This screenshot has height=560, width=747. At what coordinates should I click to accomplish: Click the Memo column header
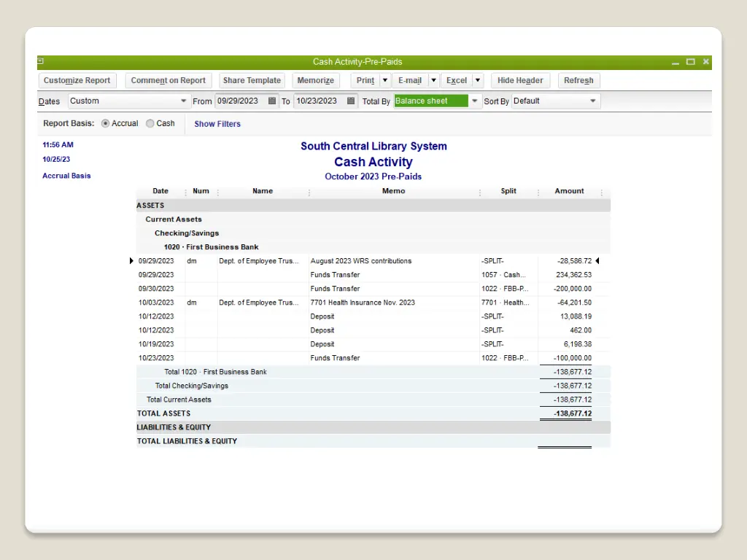(393, 191)
